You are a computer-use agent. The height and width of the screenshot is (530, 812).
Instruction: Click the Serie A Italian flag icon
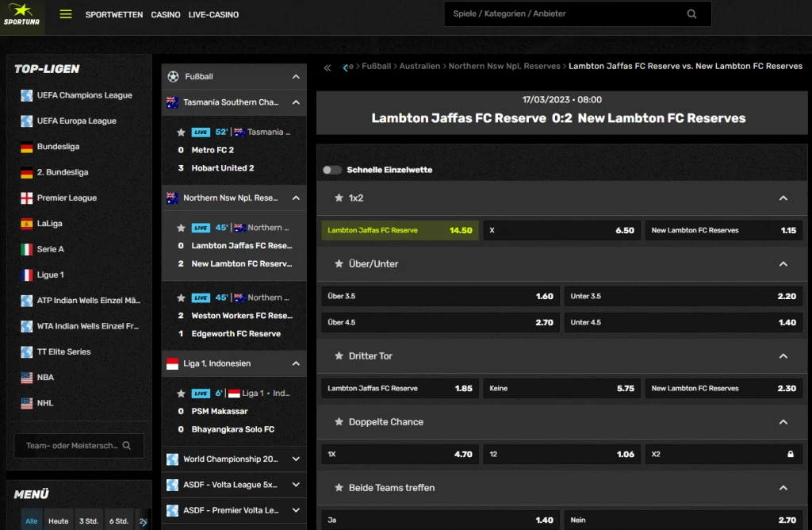26,250
